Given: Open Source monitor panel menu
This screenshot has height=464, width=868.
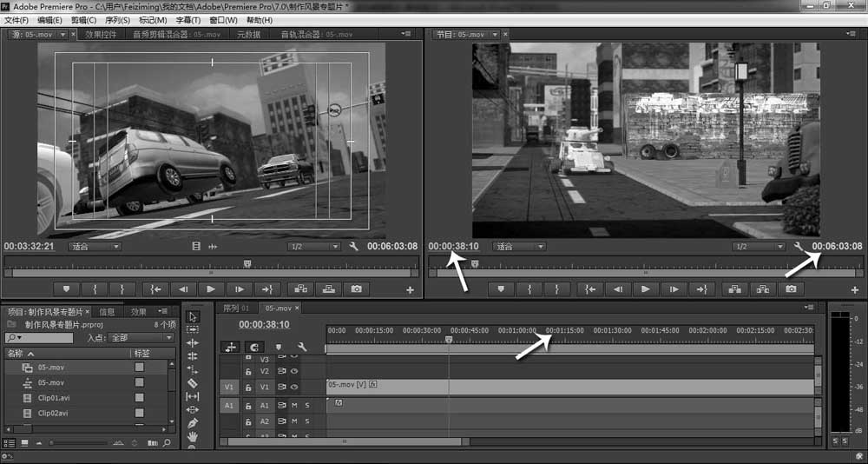Looking at the screenshot, I should click(x=406, y=34).
